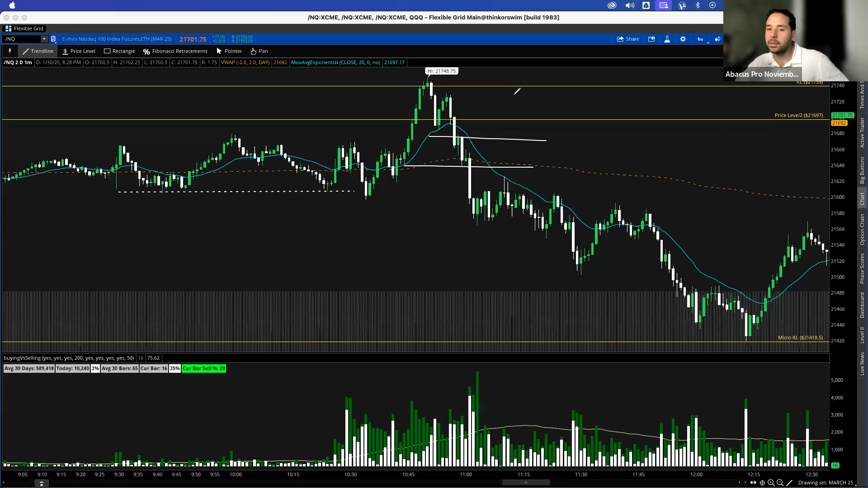
Task: Open Studies flask icon
Action: pos(667,39)
